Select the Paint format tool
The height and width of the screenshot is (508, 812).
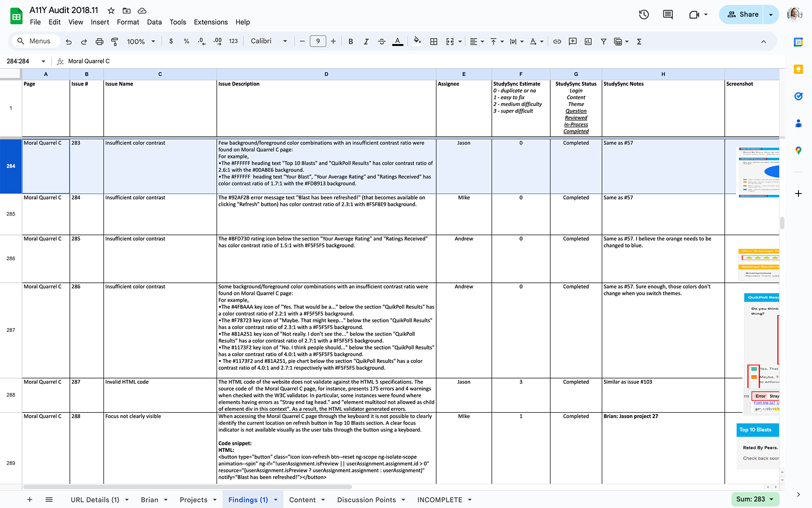click(x=115, y=42)
